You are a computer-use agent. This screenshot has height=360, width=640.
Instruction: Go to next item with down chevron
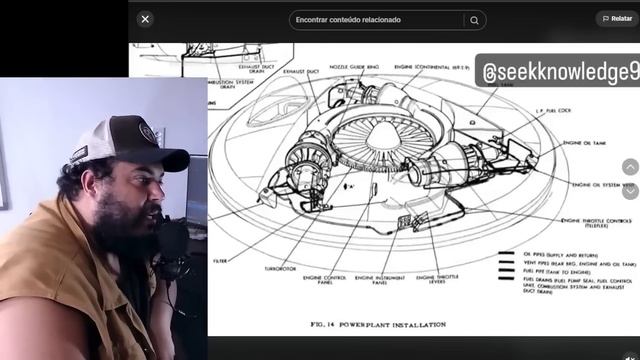(x=630, y=191)
